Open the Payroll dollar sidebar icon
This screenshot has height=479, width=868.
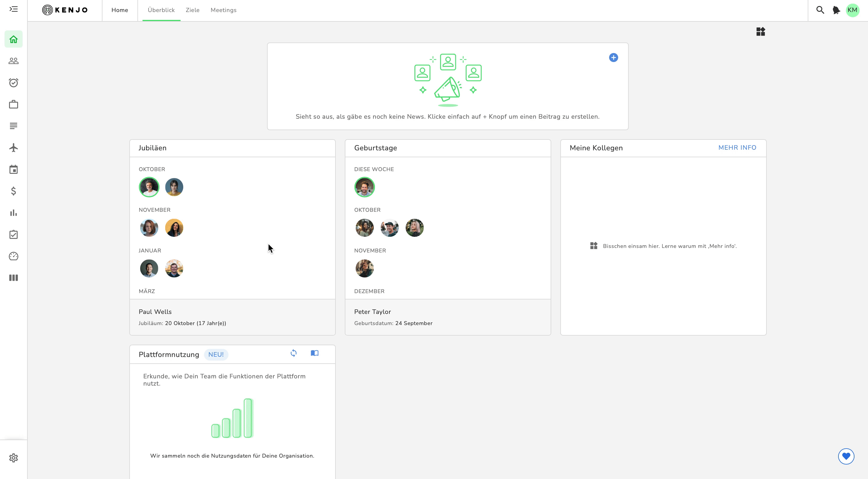(14, 191)
